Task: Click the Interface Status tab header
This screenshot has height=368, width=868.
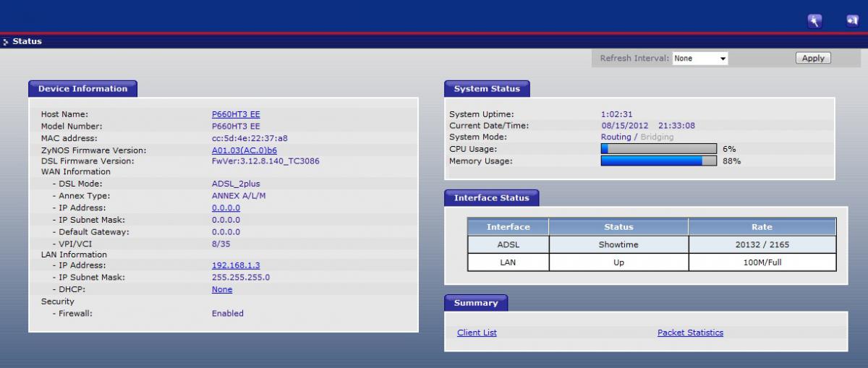Action: [491, 198]
